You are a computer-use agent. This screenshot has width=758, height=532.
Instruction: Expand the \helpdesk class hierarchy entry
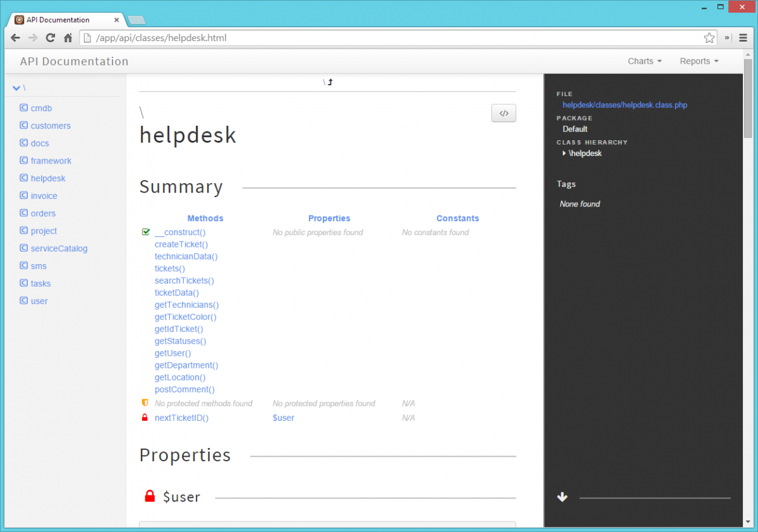(x=565, y=153)
